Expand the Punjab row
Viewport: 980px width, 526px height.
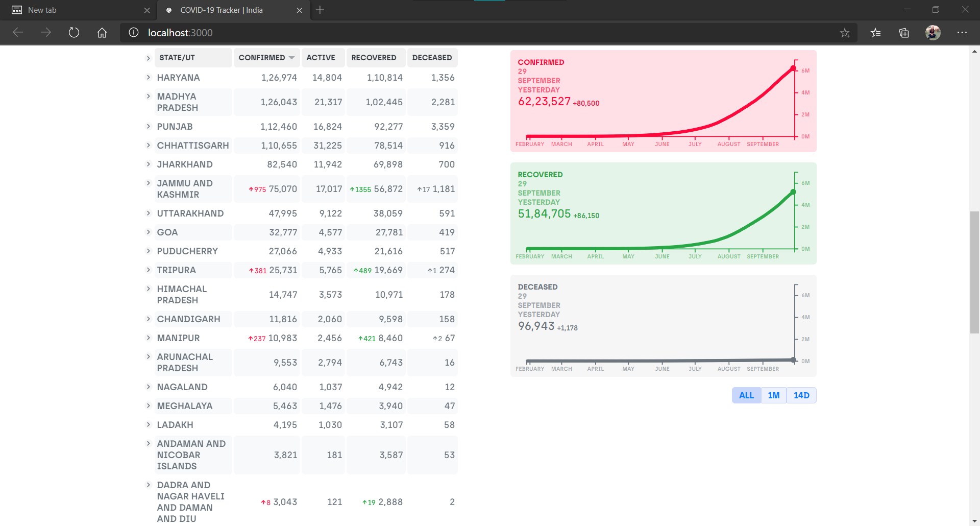[x=149, y=127]
